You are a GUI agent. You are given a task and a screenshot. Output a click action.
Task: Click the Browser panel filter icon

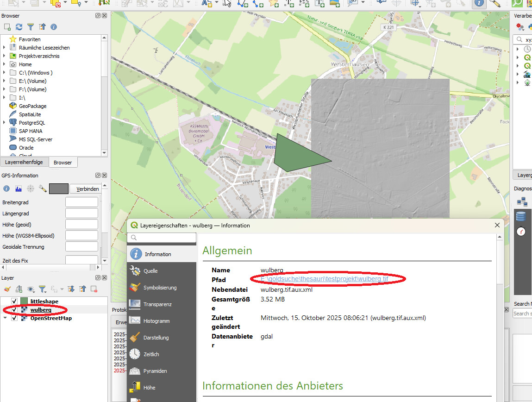tap(31, 27)
